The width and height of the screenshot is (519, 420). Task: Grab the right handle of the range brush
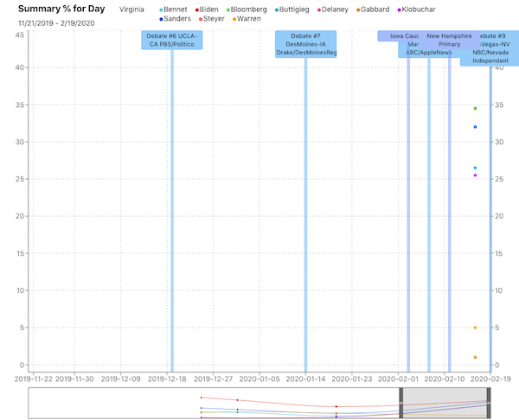[489, 403]
